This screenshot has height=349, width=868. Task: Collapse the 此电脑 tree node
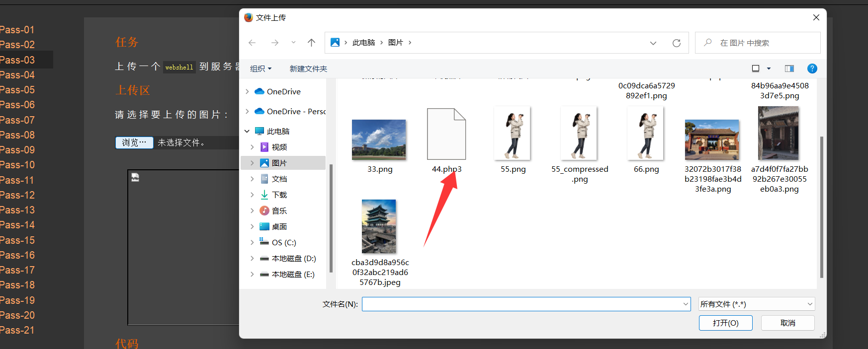247,131
